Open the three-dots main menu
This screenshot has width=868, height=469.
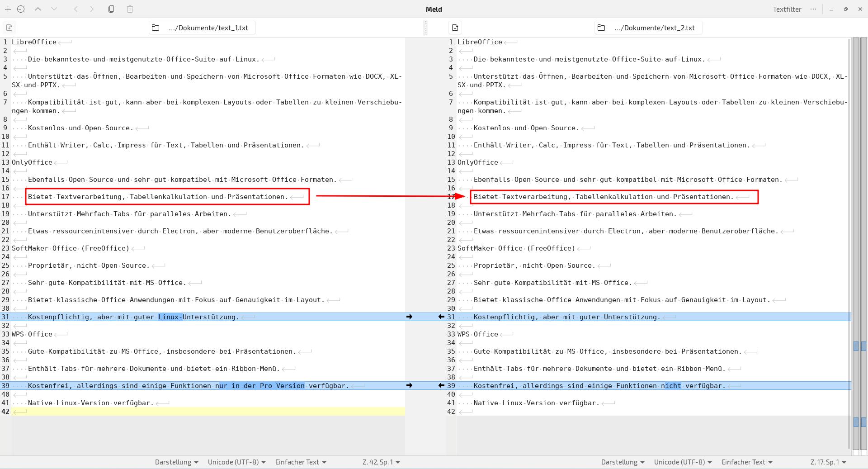(813, 9)
